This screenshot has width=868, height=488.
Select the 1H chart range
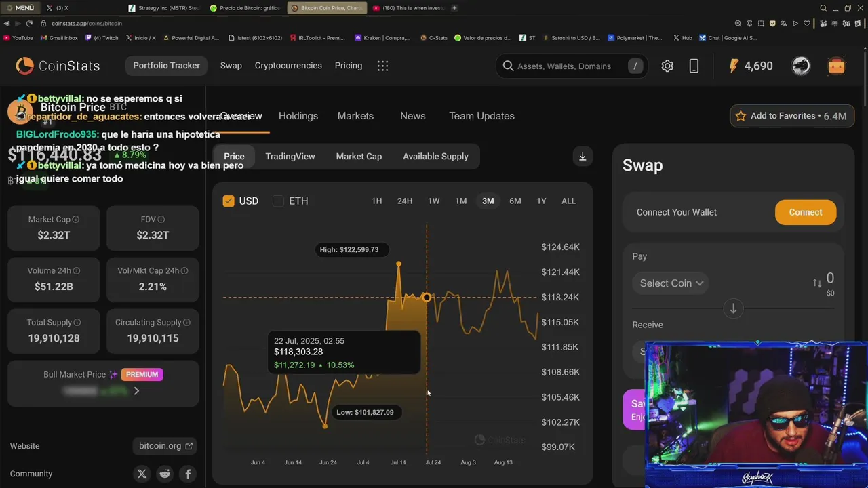pyautogui.click(x=376, y=201)
